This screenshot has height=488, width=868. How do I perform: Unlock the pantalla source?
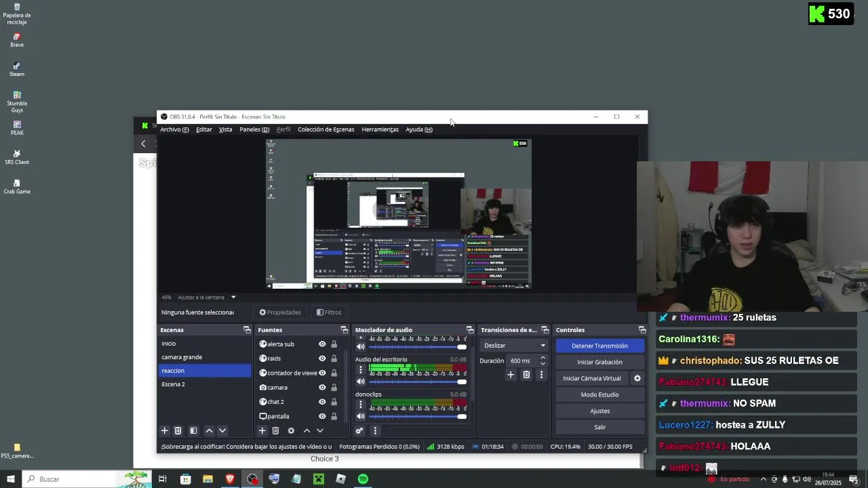coord(334,416)
